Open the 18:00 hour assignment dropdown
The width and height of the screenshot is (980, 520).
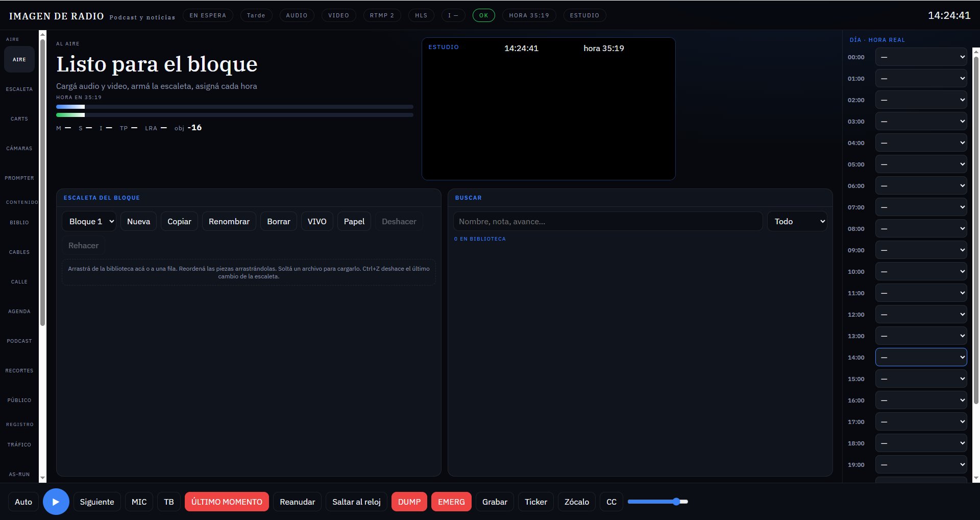click(921, 443)
